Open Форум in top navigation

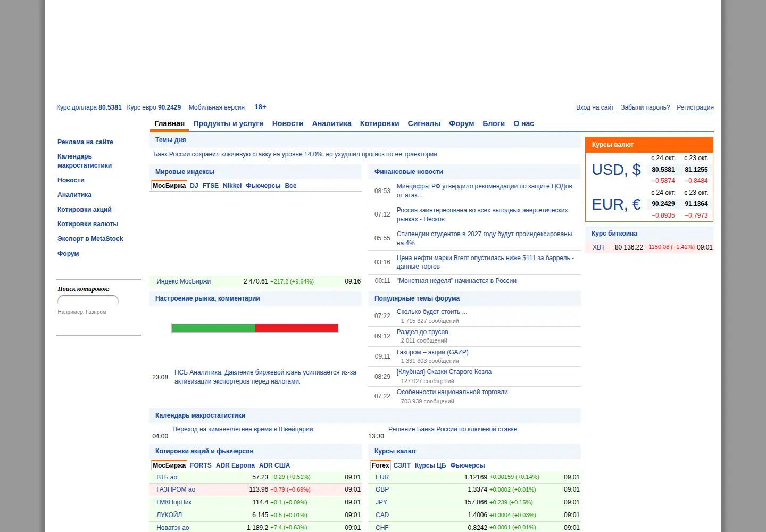[x=461, y=123]
